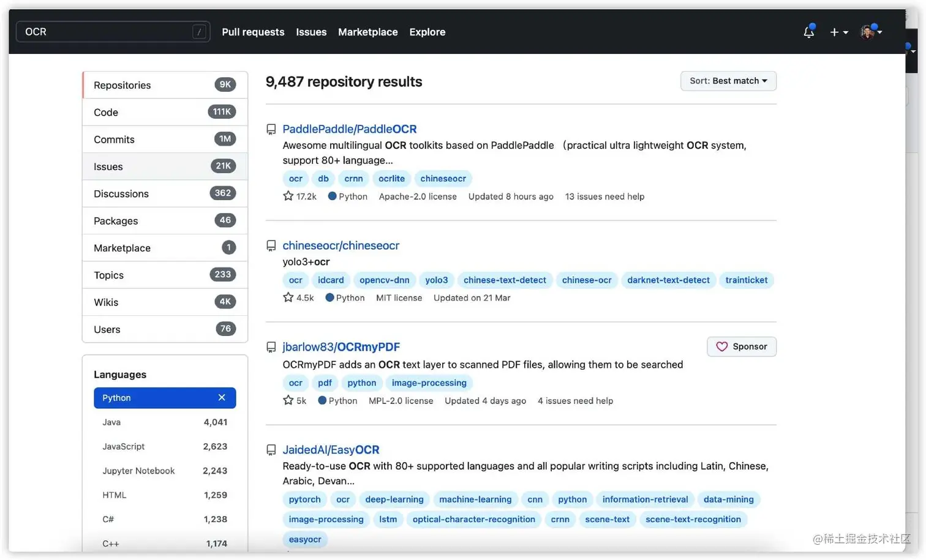Filter results by Jupyter Notebook language

pos(165,471)
